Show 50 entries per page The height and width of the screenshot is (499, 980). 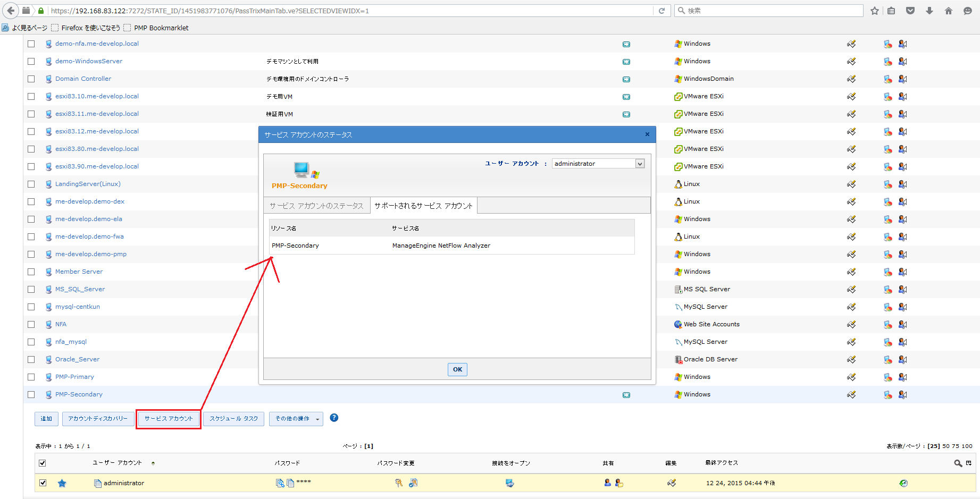pos(946,446)
